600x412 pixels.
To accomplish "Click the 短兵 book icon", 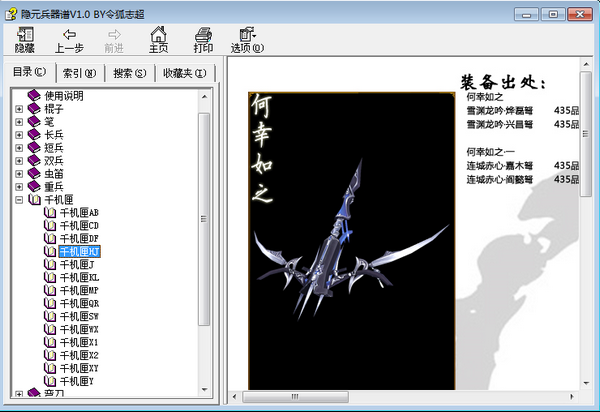I will tap(34, 148).
